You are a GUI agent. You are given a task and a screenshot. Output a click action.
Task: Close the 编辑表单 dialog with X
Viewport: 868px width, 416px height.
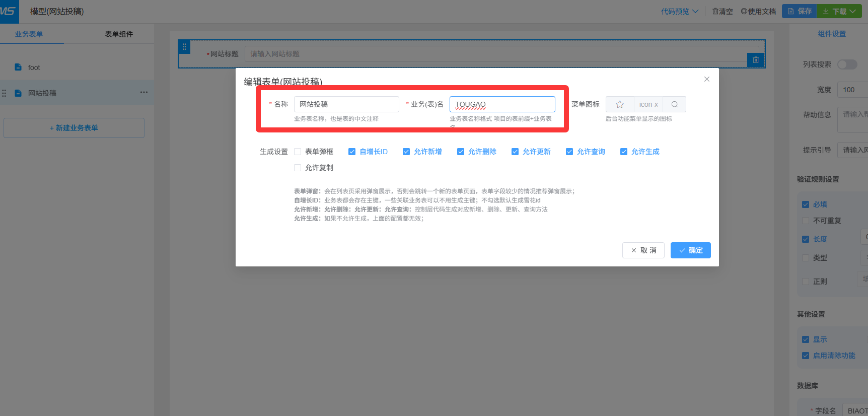click(x=707, y=79)
